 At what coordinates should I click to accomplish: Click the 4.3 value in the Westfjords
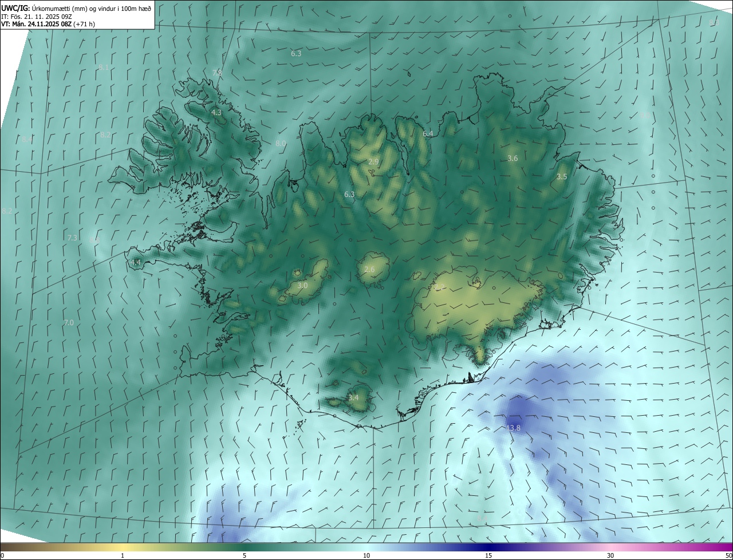pyautogui.click(x=216, y=113)
